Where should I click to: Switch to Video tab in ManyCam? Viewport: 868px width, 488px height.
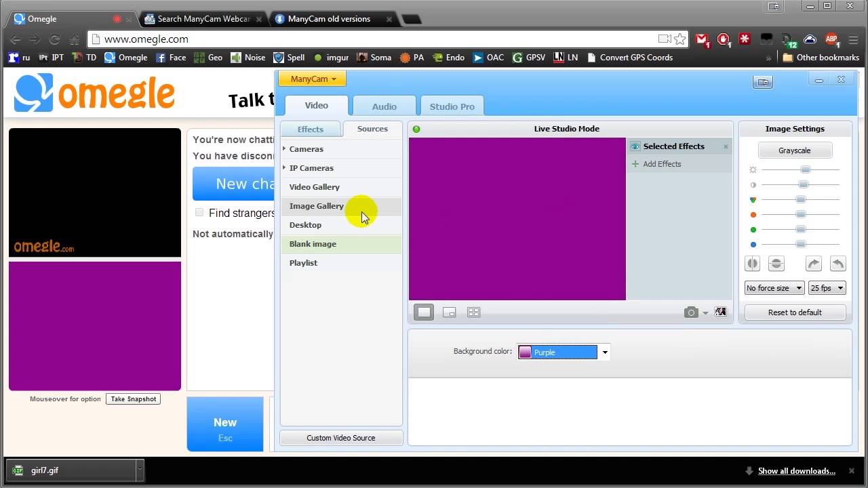click(x=316, y=105)
